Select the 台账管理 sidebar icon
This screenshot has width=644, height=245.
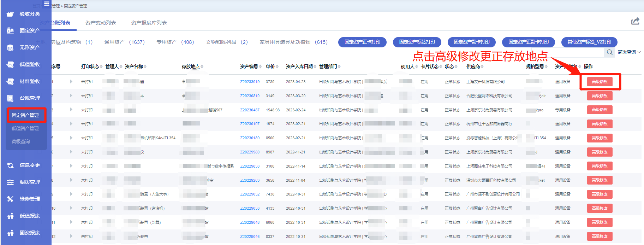[x=10, y=98]
